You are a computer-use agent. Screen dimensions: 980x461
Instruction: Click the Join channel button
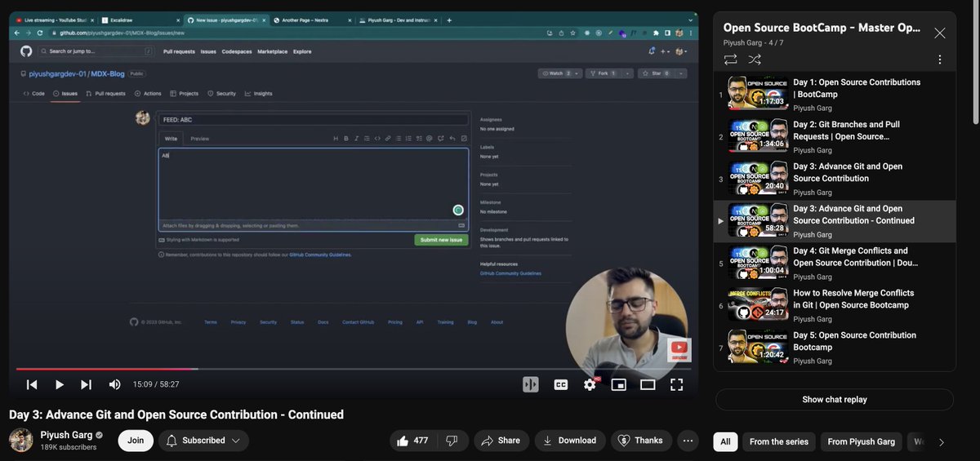136,441
